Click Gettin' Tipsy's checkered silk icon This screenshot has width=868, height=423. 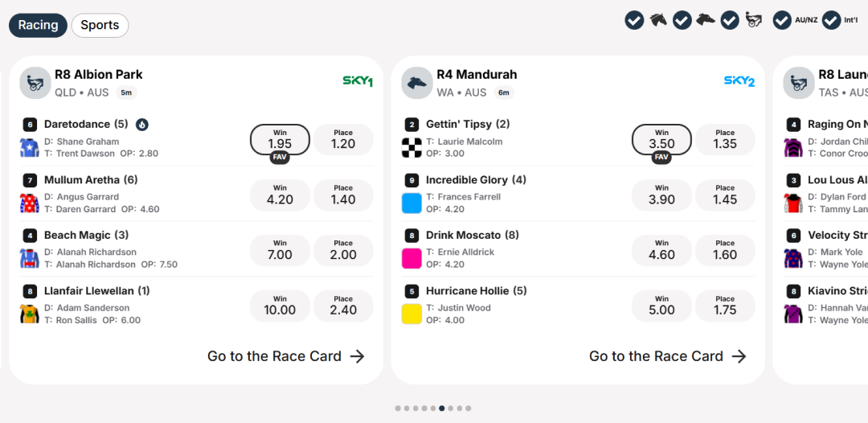coord(411,148)
